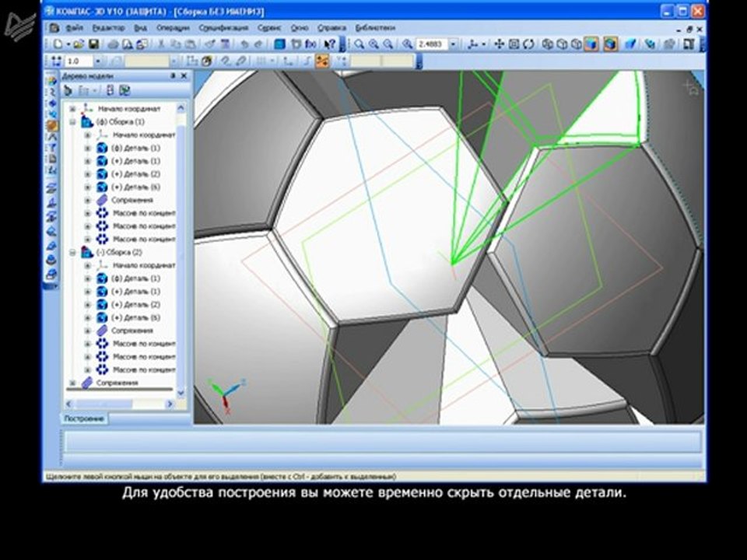
Task: Select the Rotate view tool
Action: pos(528,44)
